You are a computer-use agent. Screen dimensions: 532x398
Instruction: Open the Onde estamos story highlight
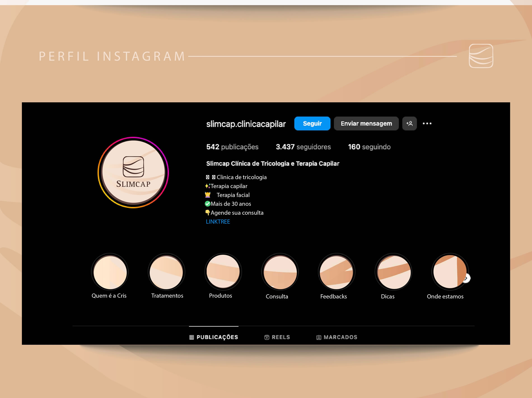[450, 272]
